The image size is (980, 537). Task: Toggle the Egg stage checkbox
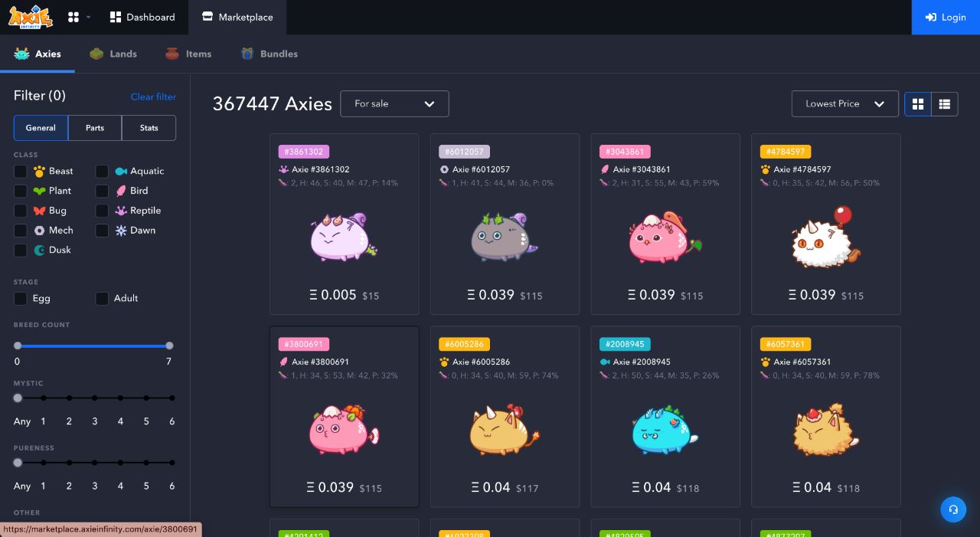click(21, 299)
